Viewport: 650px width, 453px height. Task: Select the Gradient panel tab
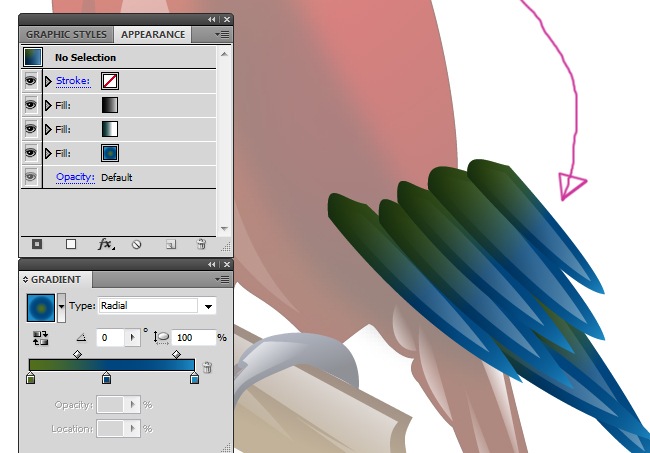[x=56, y=279]
